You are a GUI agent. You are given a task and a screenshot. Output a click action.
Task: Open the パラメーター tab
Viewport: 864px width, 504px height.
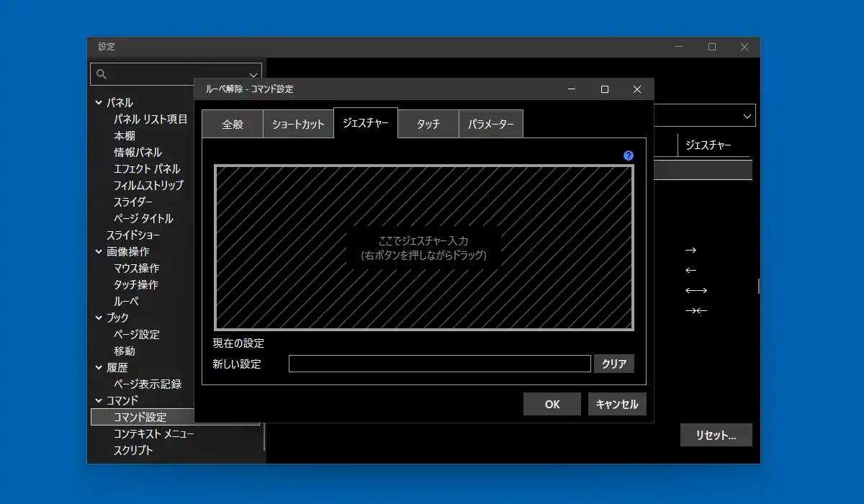[x=491, y=124]
